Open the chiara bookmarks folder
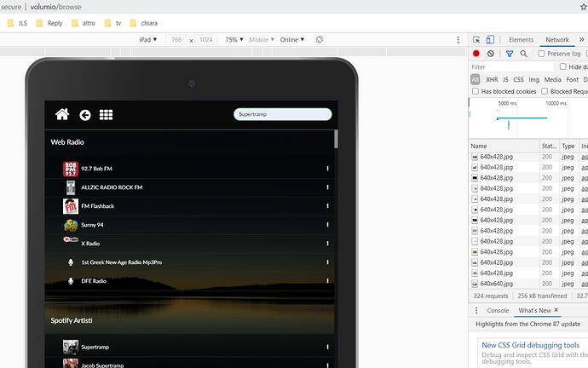The image size is (588, 368). 144,23
